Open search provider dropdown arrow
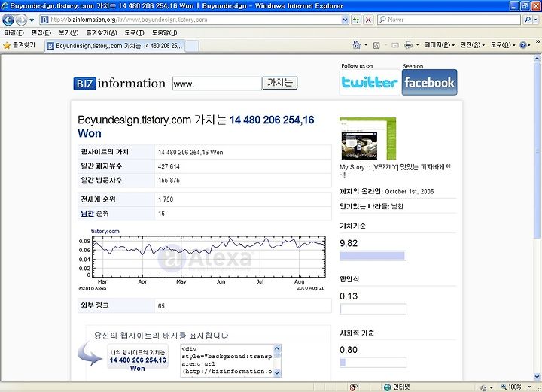 536,20
